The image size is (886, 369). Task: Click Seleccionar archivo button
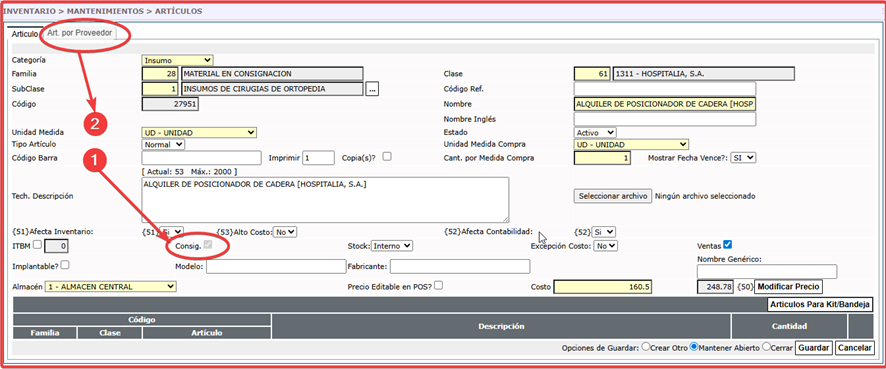click(x=613, y=196)
